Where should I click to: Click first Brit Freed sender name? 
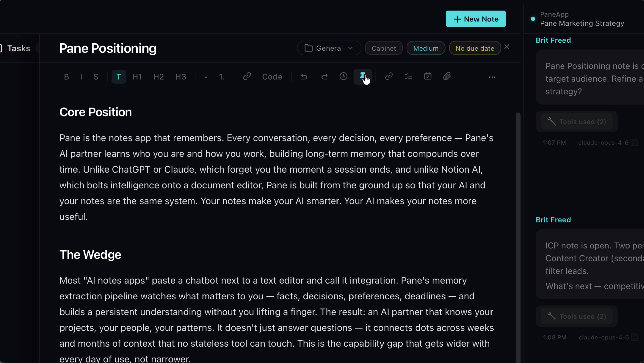click(x=553, y=40)
